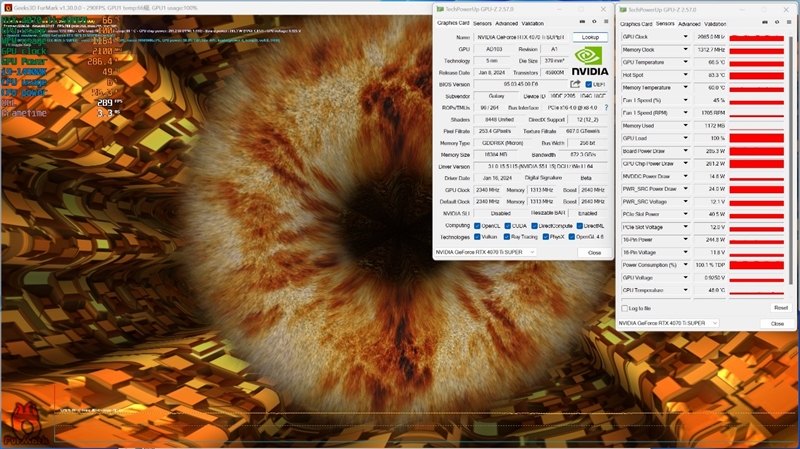This screenshot has height=449, width=800.
Task: Open GPU selector dropdown in Graphics Card window
Action: tap(485, 252)
